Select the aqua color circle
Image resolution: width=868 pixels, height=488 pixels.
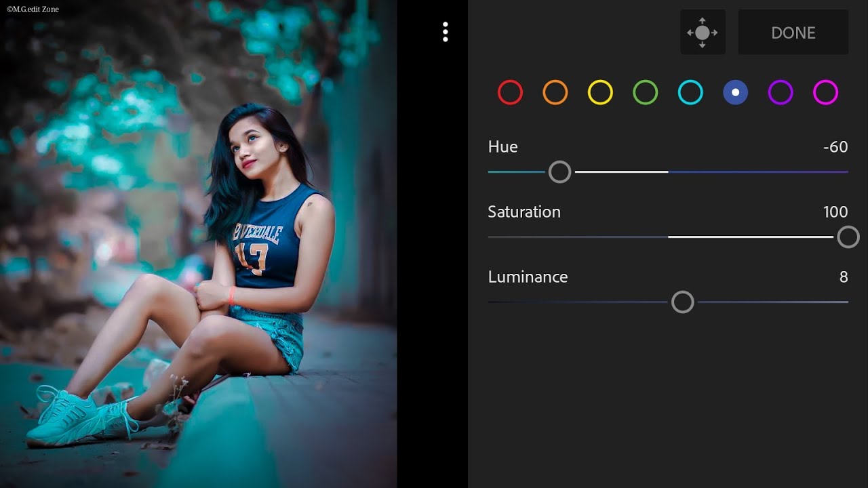tap(690, 92)
